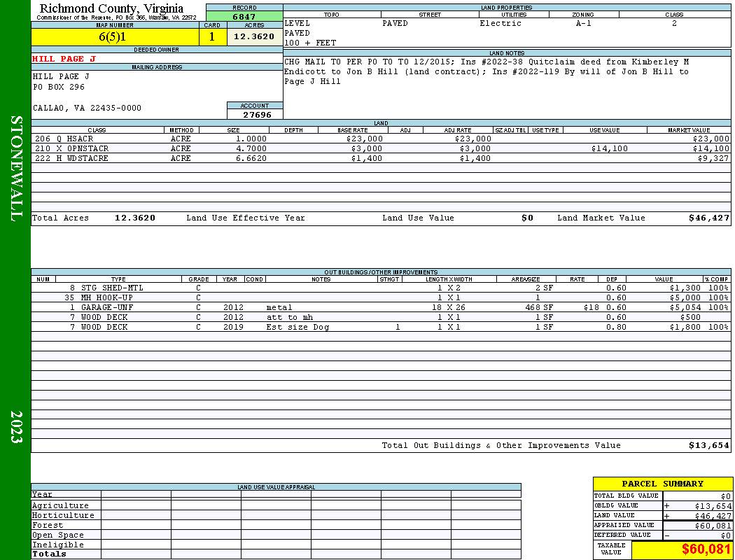Click the TOTAL BLDG VALUE $0 amount
Image resolution: width=735 pixels, height=560 pixels.
tap(725, 496)
